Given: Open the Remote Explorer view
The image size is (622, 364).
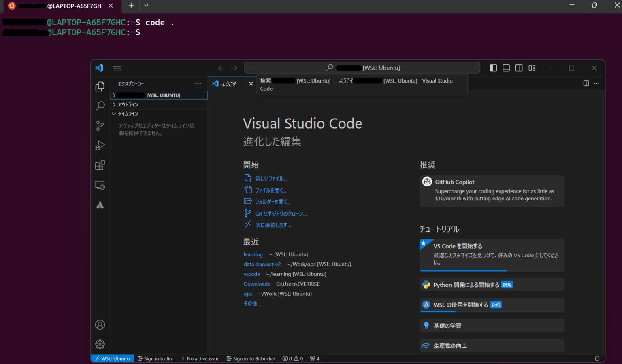Looking at the screenshot, I should (100, 185).
